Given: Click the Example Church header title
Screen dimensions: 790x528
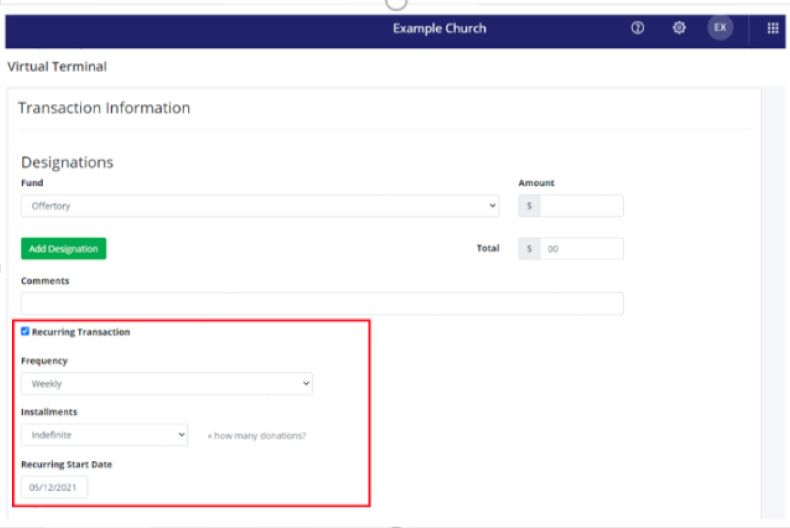Looking at the screenshot, I should click(439, 28).
